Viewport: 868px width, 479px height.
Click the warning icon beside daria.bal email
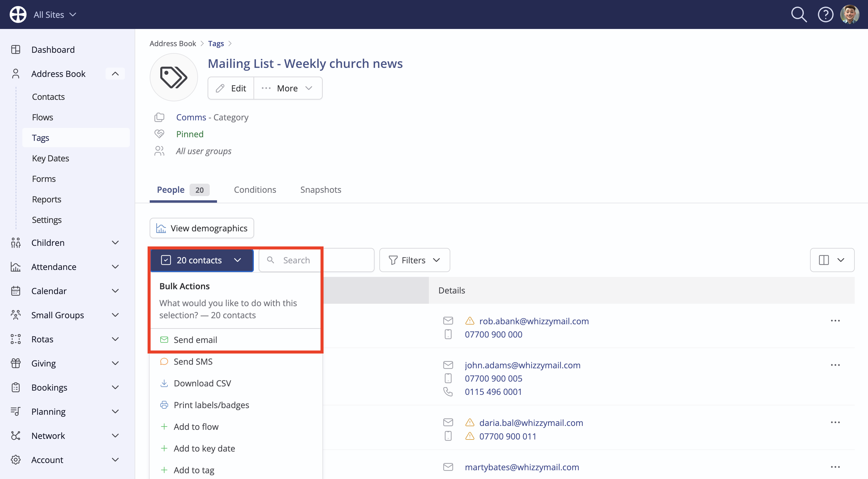[x=470, y=422]
